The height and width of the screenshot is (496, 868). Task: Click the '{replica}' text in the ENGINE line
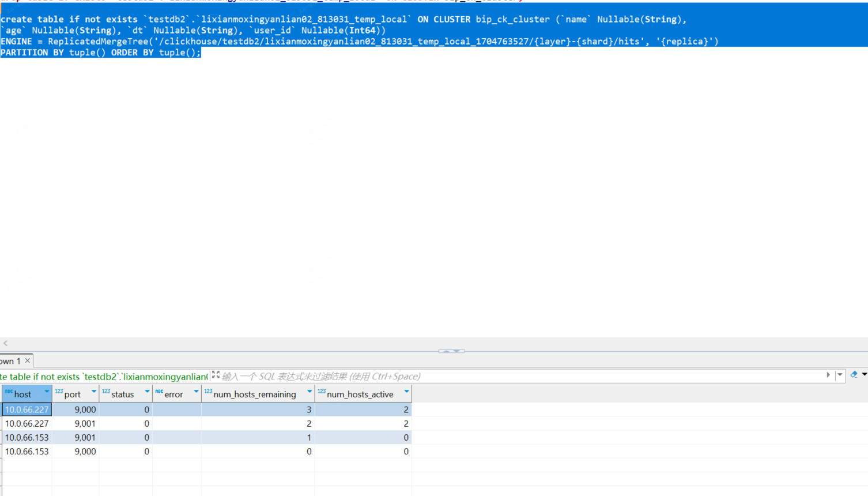tap(684, 42)
